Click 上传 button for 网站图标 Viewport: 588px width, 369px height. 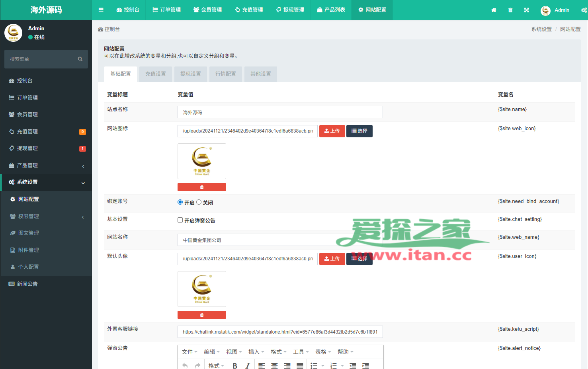click(x=332, y=131)
